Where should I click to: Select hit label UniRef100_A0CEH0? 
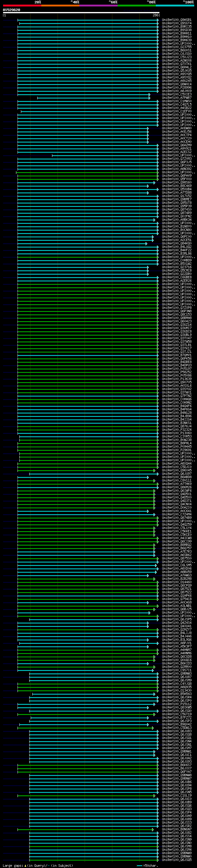pos(177,142)
